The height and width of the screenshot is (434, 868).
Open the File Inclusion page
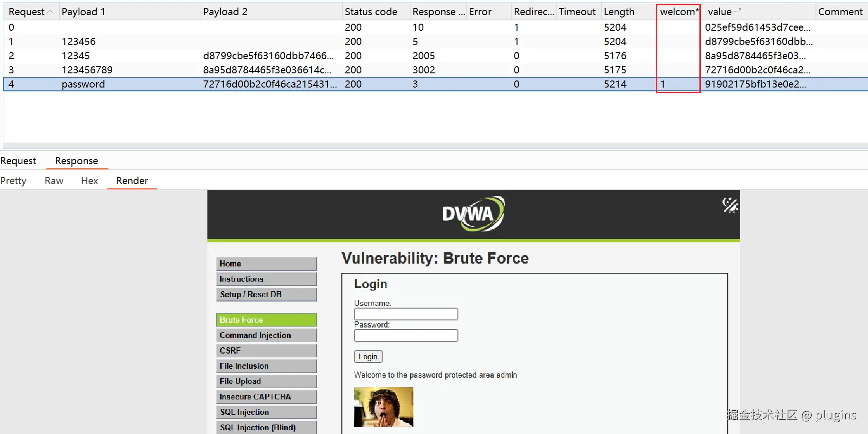(x=266, y=366)
